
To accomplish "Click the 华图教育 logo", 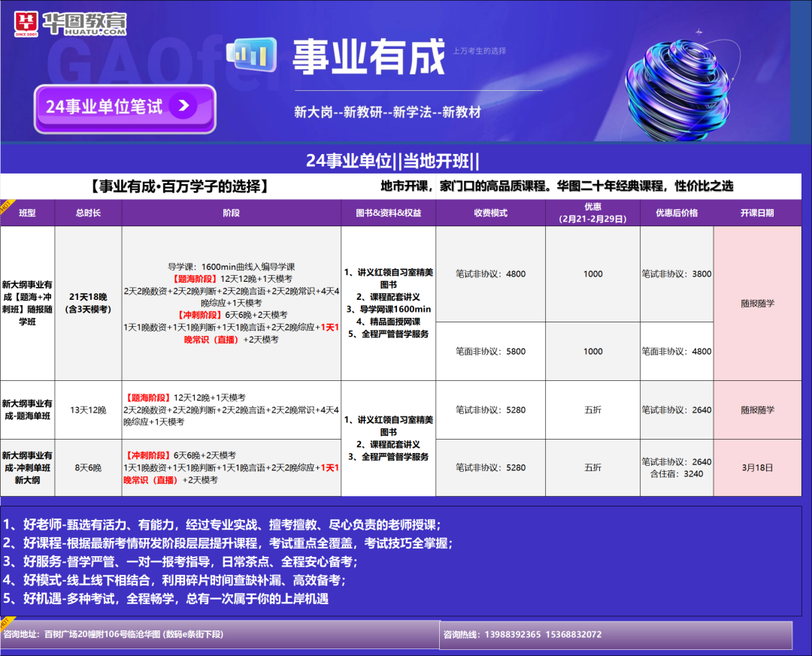I will tap(71, 24).
